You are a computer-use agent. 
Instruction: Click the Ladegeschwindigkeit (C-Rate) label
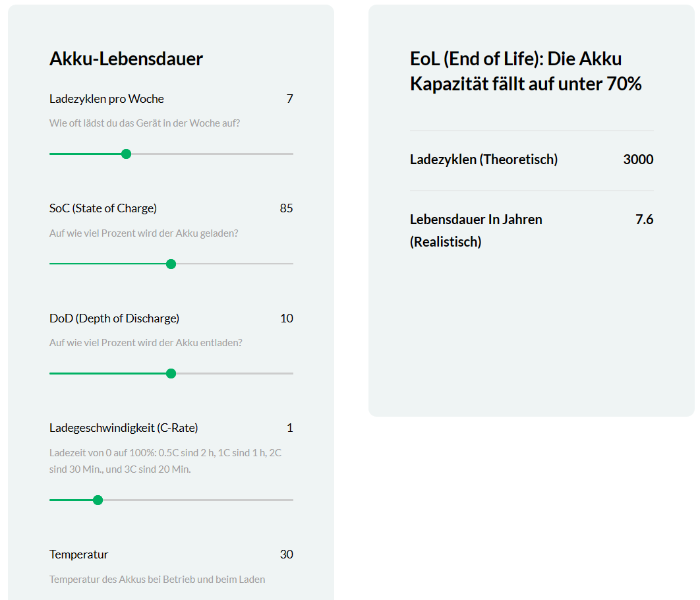(124, 428)
